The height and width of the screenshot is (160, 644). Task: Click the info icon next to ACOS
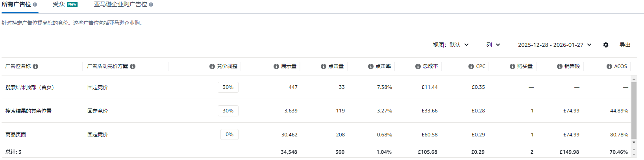coord(609,66)
